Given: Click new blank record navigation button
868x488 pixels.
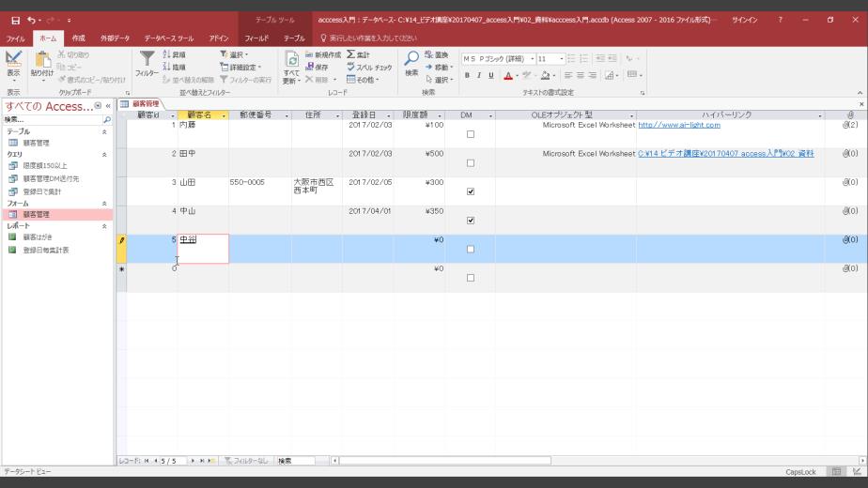Looking at the screenshot, I should point(211,461).
